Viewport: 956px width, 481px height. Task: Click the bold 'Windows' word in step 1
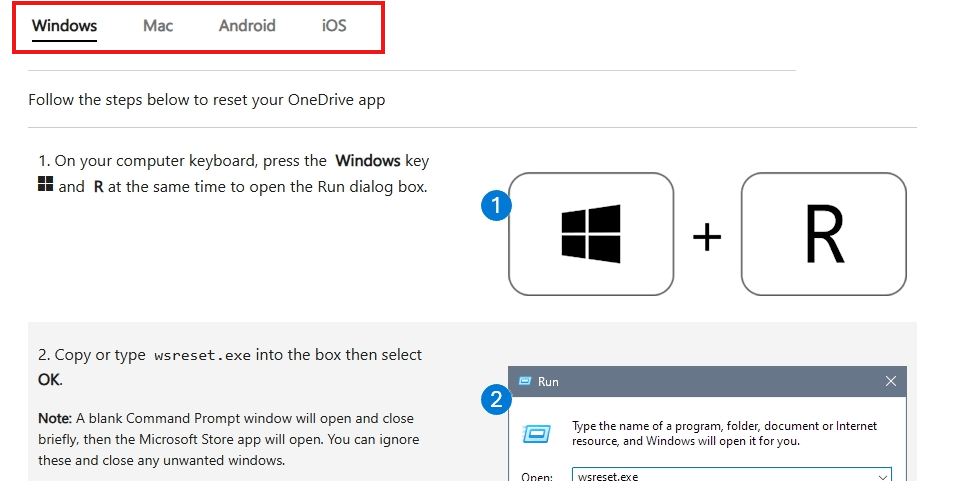coord(368,161)
